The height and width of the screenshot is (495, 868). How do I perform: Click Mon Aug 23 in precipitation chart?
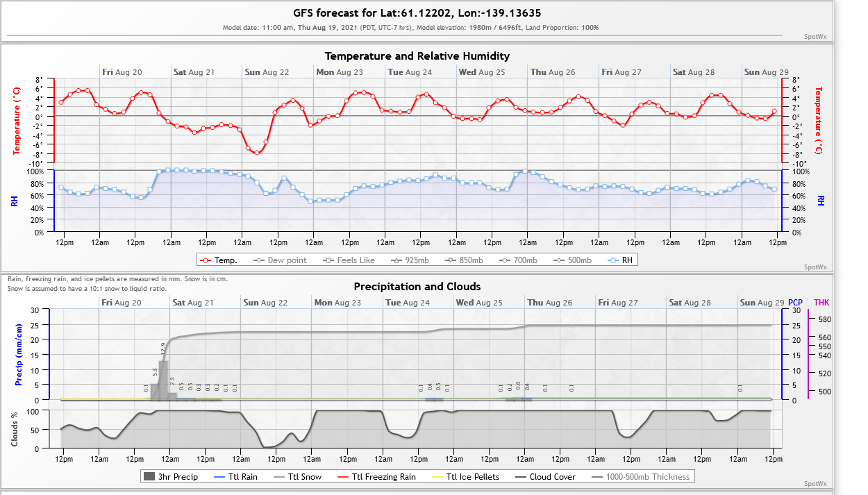pyautogui.click(x=337, y=303)
